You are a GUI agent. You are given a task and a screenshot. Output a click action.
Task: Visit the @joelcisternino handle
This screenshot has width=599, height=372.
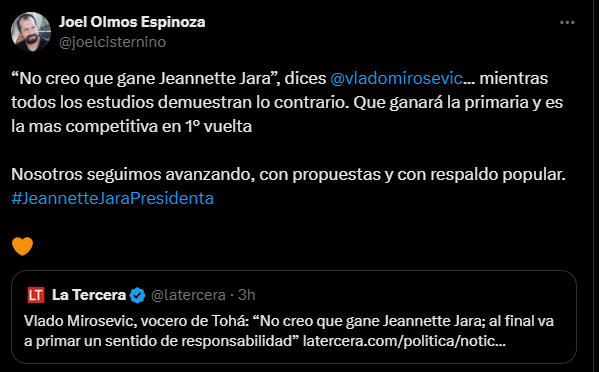click(112, 42)
